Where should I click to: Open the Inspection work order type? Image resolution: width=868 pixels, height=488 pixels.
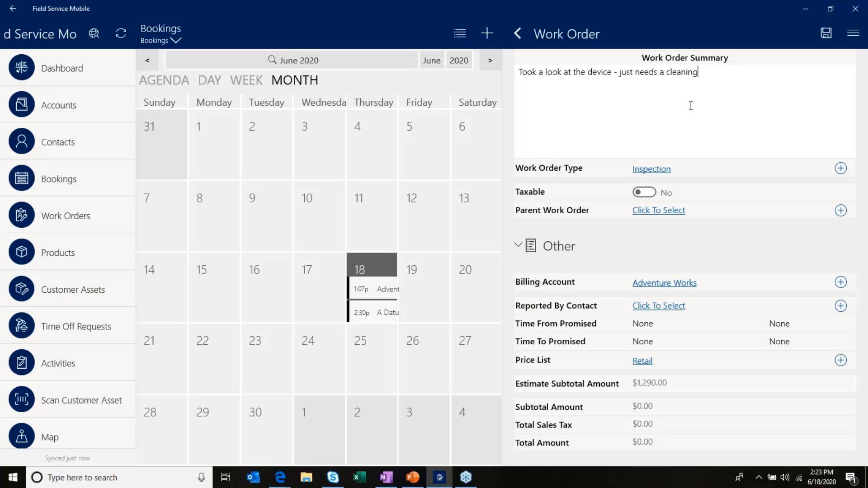[x=651, y=169]
